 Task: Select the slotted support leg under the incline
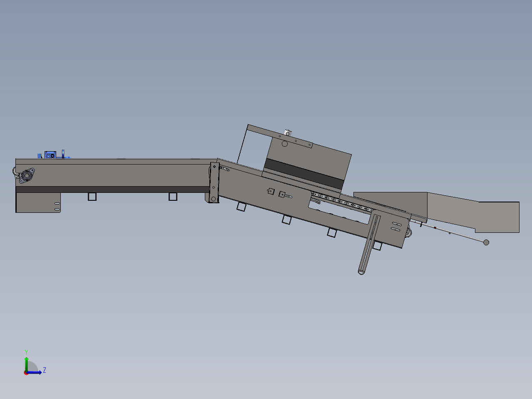369,245
